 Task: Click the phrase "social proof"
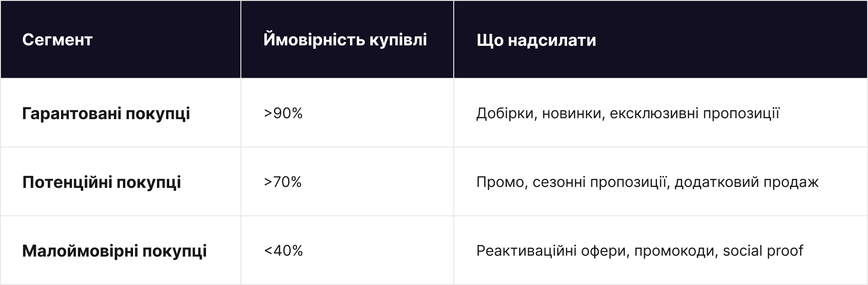pyautogui.click(x=762, y=251)
